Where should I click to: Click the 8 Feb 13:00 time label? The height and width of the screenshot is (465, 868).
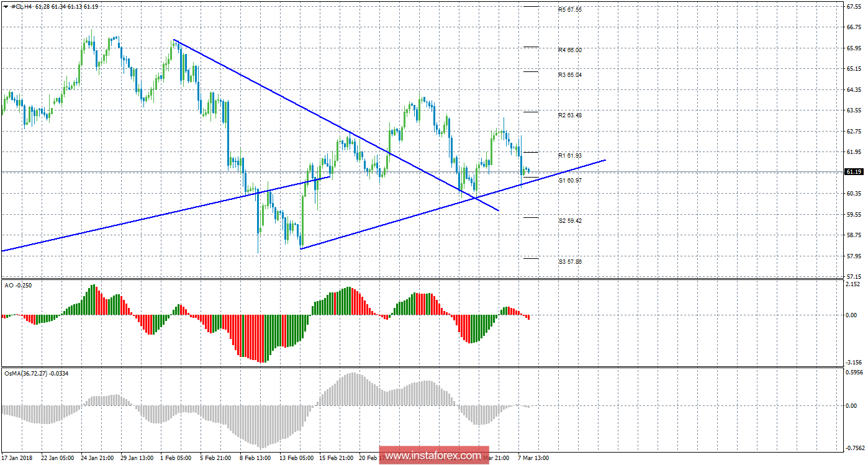tap(255, 458)
